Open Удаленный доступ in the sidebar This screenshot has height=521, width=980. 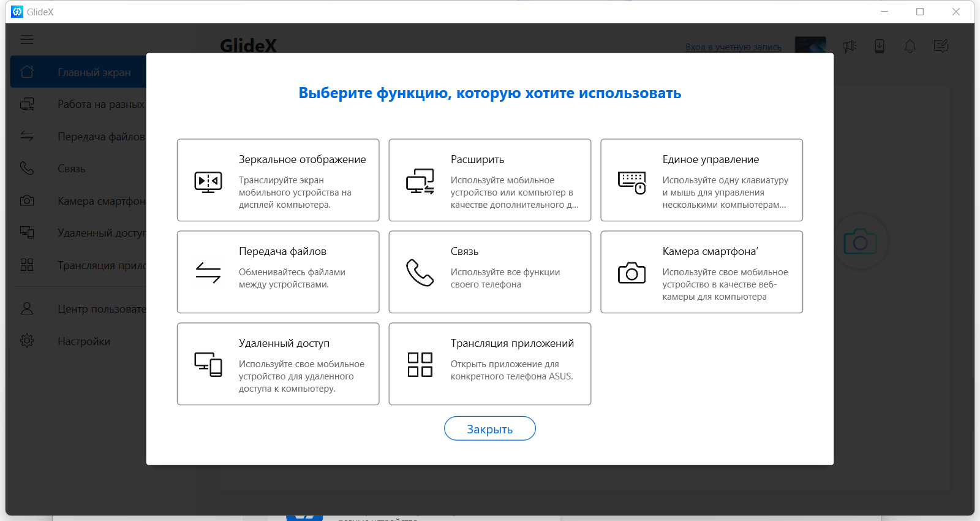pos(78,233)
